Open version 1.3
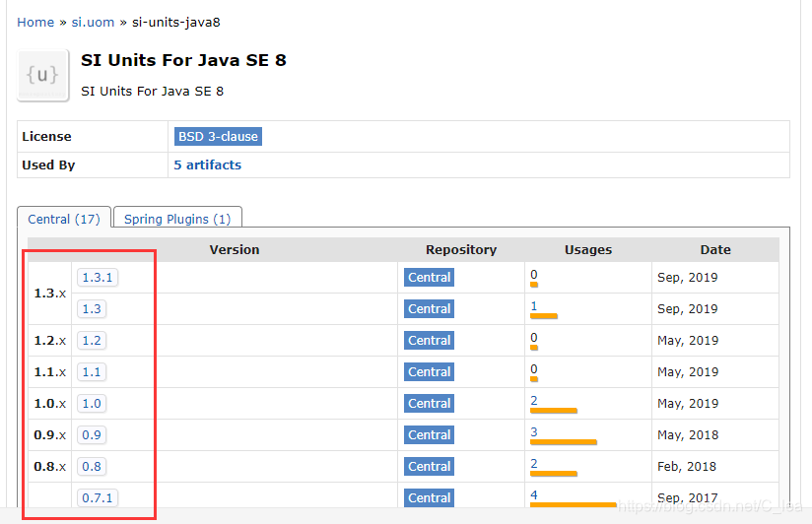This screenshot has width=812, height=524. [x=92, y=309]
